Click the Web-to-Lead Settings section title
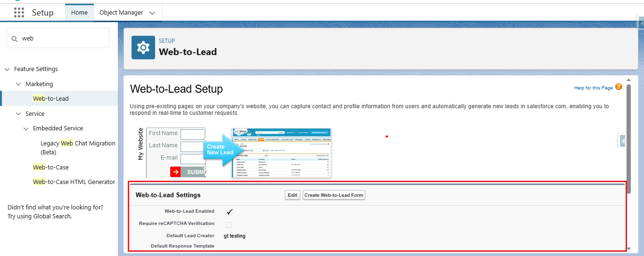This screenshot has width=644, height=256. pos(168,195)
